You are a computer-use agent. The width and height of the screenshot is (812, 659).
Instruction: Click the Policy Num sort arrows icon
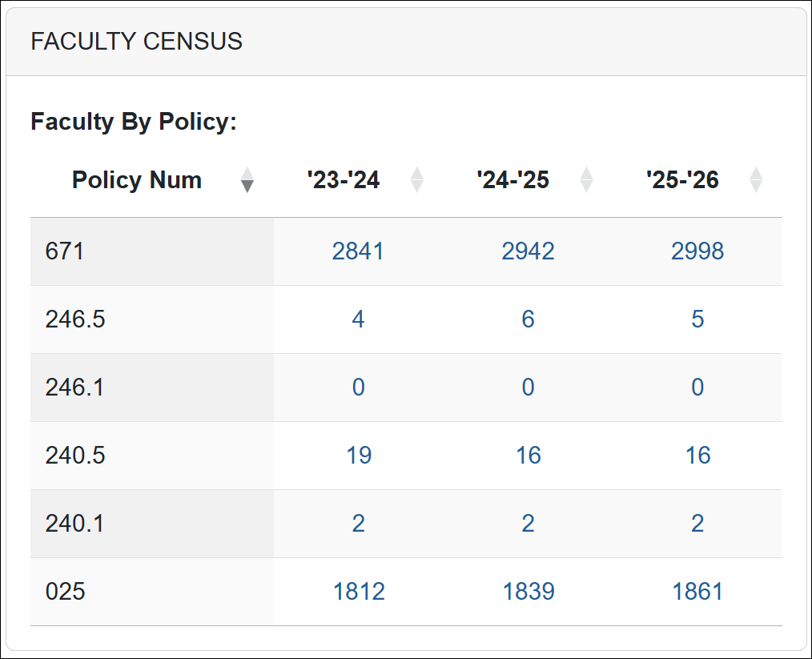pos(247,180)
